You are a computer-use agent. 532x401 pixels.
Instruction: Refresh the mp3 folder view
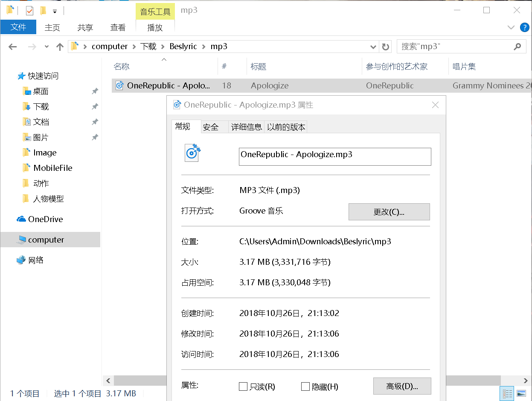386,47
